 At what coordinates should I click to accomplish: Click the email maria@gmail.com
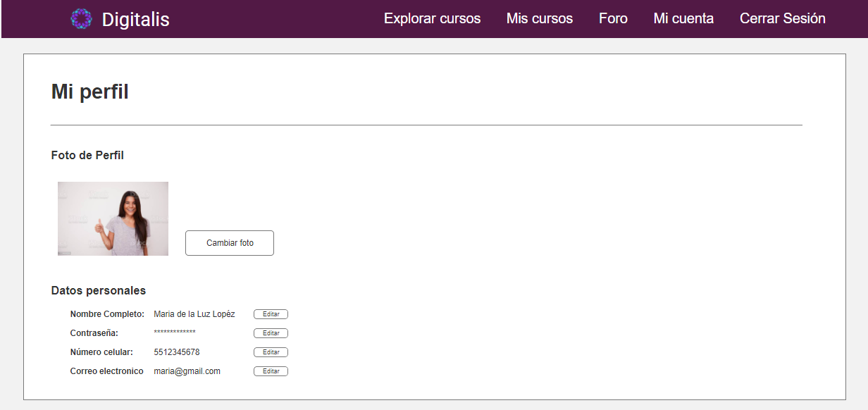(x=187, y=371)
